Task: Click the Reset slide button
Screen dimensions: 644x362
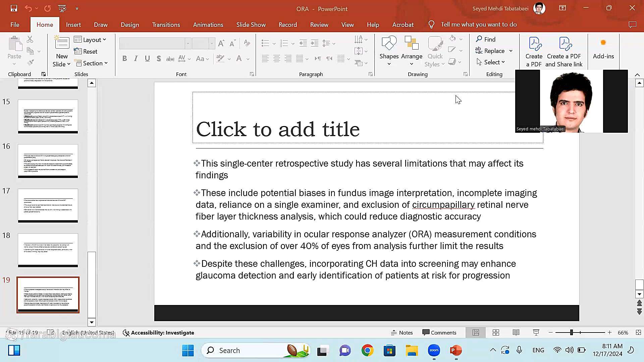Action: click(86, 51)
